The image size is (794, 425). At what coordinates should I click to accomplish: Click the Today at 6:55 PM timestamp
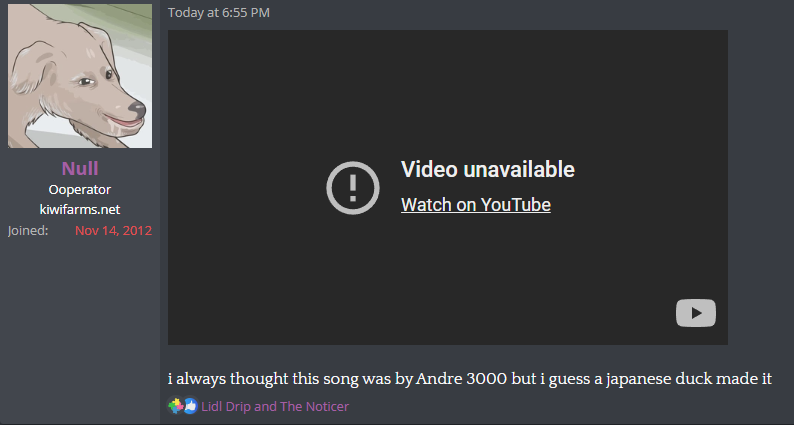(x=218, y=13)
